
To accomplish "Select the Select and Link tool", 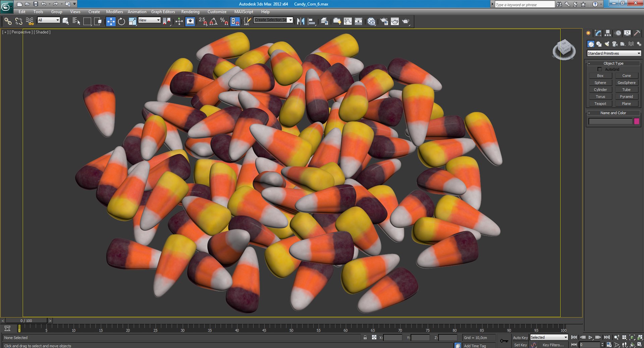I will pyautogui.click(x=8, y=21).
